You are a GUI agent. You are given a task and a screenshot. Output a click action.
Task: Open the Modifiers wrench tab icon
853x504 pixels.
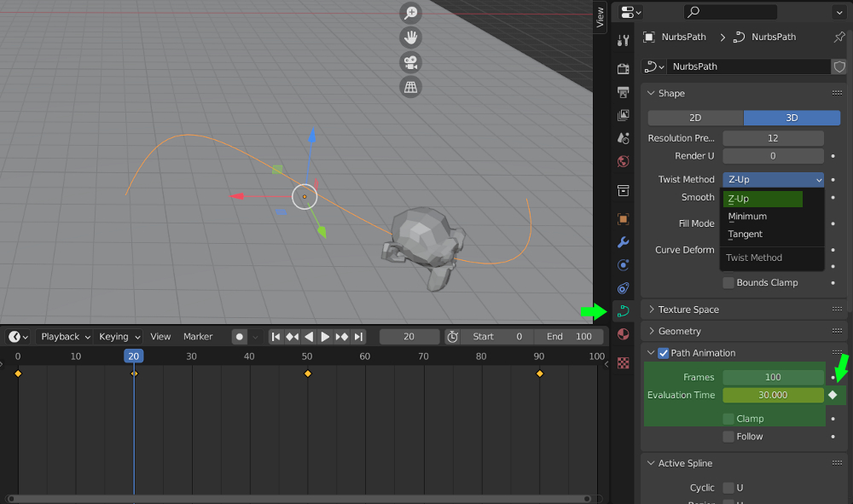tap(624, 242)
